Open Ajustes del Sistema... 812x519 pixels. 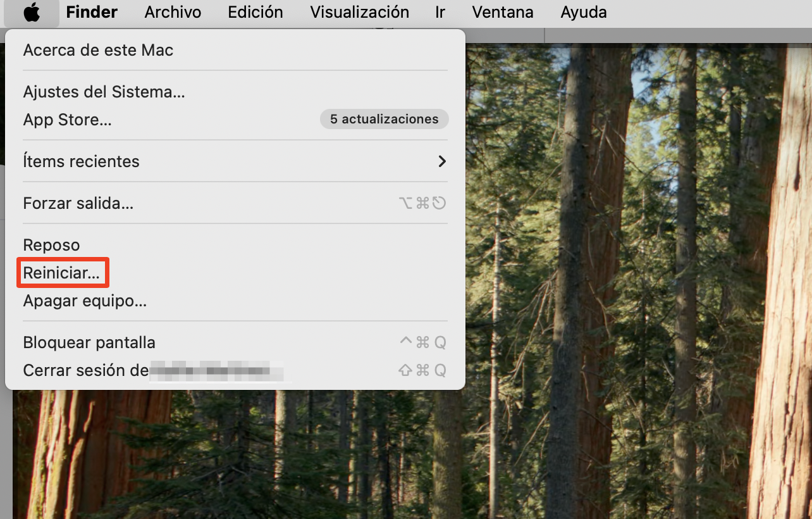coord(104,92)
